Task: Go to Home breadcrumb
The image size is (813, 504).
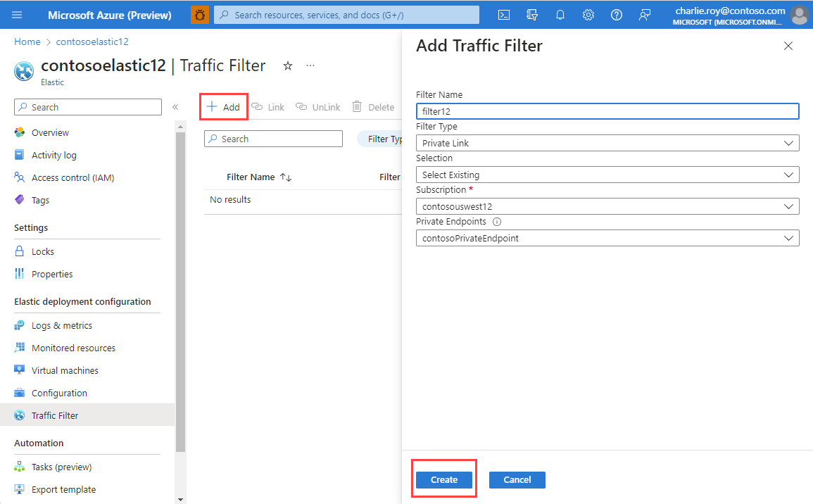Action: coord(27,42)
